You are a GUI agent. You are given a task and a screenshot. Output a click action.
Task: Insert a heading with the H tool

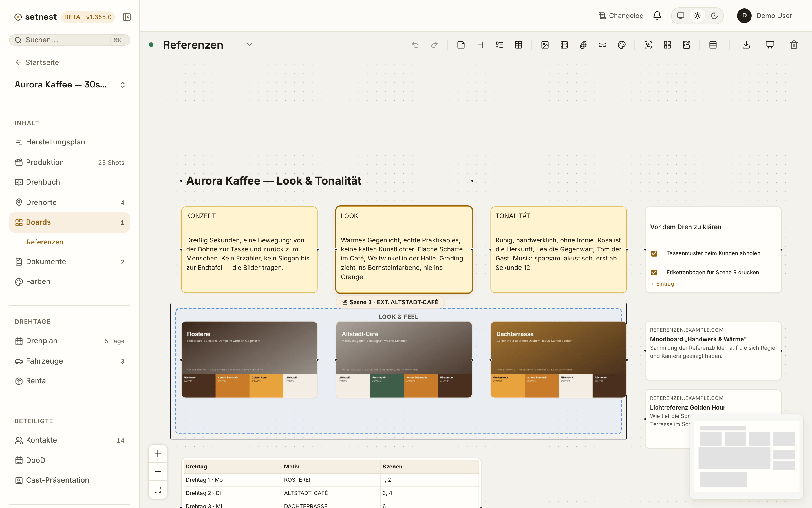coord(480,45)
